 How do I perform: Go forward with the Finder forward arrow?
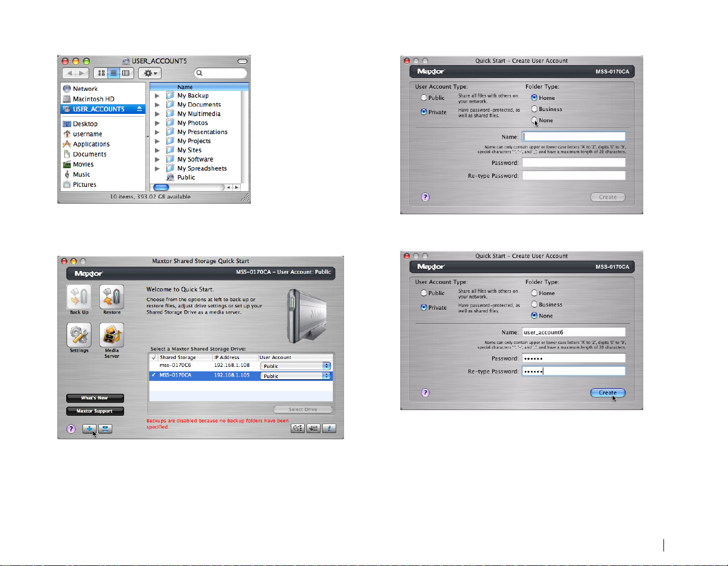click(83, 73)
